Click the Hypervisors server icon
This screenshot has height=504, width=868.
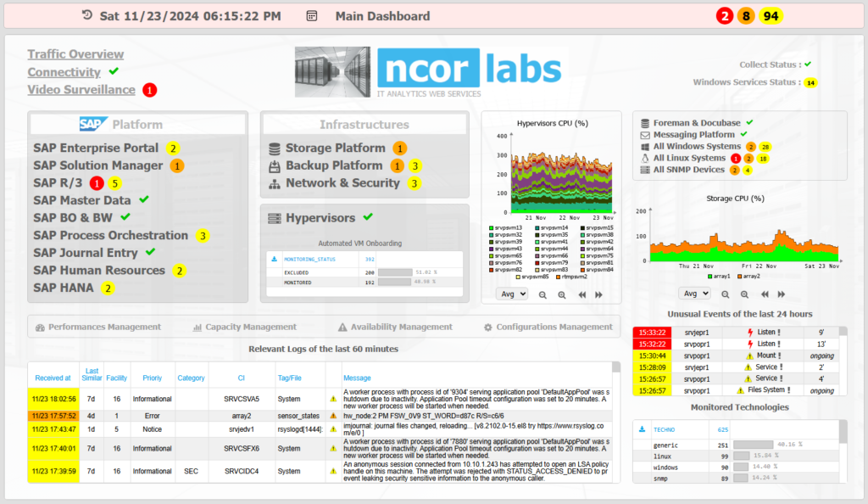tap(274, 218)
